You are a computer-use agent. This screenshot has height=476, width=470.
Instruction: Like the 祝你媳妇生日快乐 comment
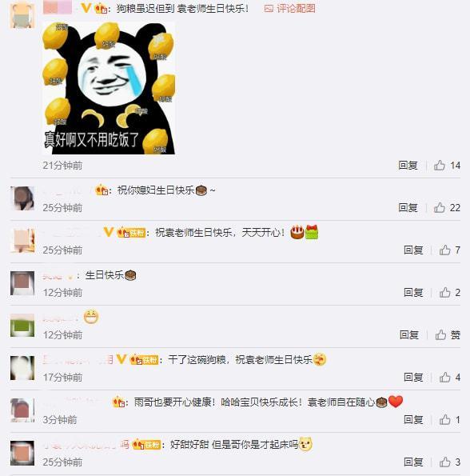tap(447, 208)
